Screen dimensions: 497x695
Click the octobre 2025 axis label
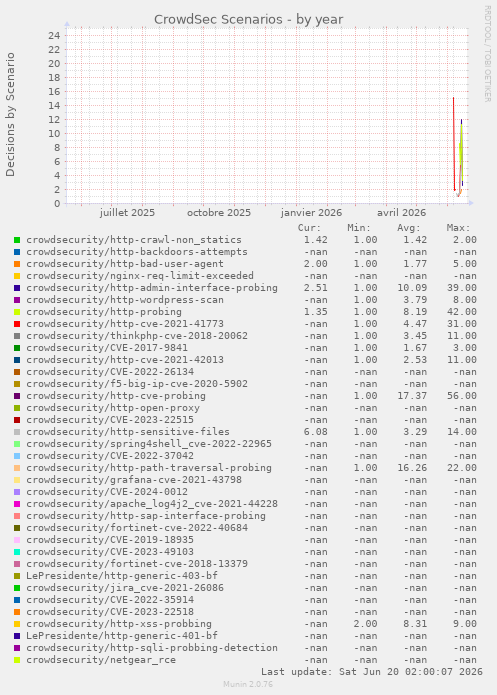click(219, 213)
